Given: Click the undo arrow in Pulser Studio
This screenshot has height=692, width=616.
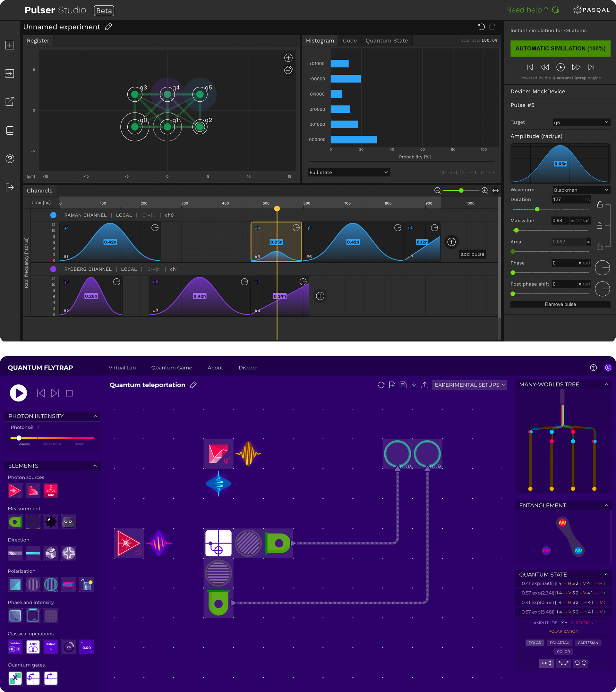Looking at the screenshot, I should click(481, 27).
